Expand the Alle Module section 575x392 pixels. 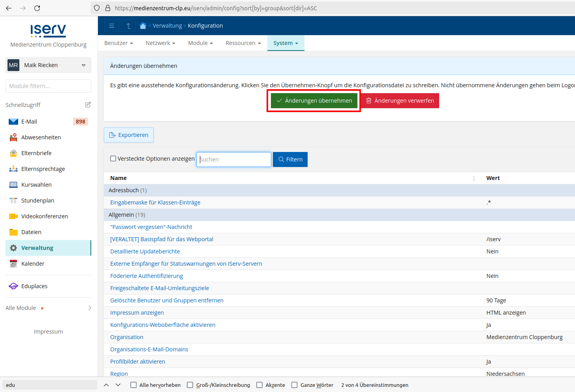pyautogui.click(x=48, y=308)
